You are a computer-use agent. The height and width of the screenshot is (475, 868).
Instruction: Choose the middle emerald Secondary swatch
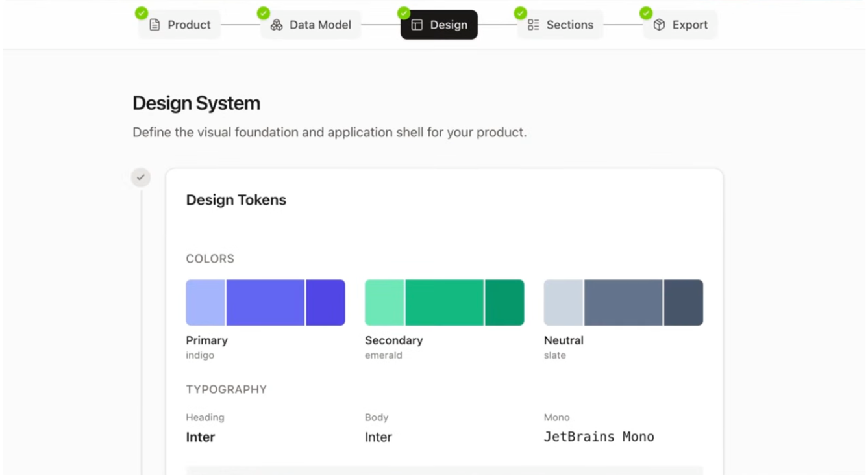[444, 302]
